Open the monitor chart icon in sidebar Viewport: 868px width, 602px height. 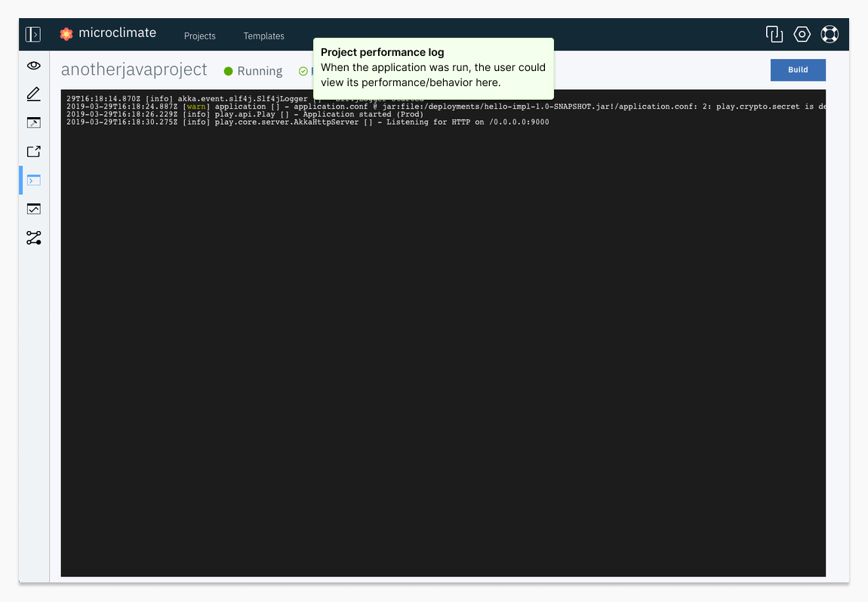33,209
